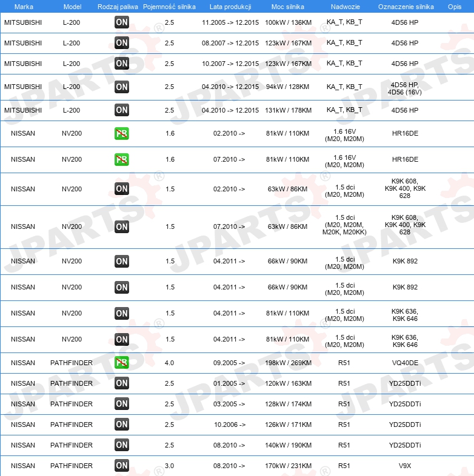Click PATHFINDER in the 198kW / 269KM row

(x=72, y=363)
